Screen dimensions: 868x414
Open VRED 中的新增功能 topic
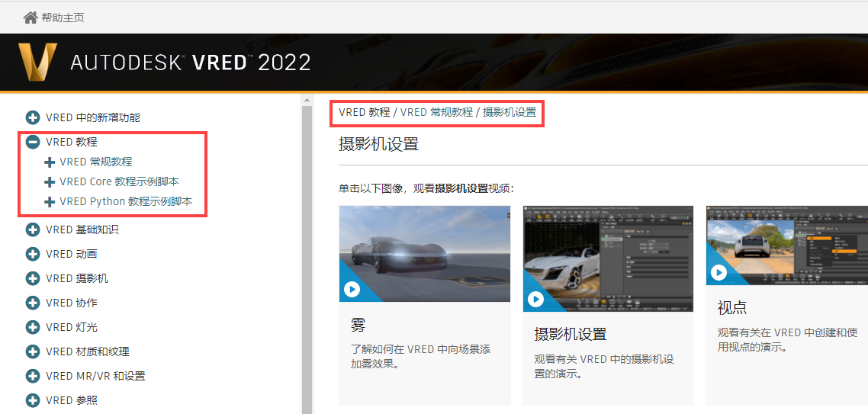[x=93, y=117]
